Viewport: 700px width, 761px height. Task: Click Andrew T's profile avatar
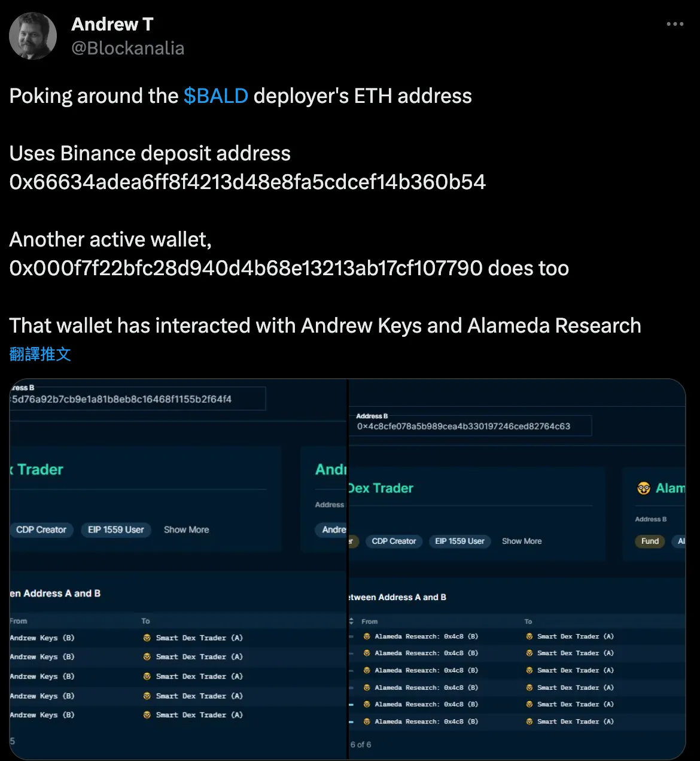(x=33, y=36)
